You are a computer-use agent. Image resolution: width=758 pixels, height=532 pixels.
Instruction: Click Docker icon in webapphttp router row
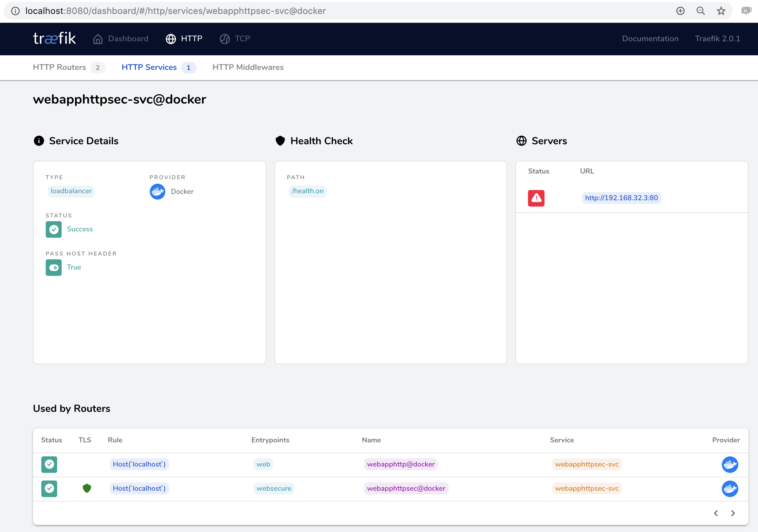730,464
